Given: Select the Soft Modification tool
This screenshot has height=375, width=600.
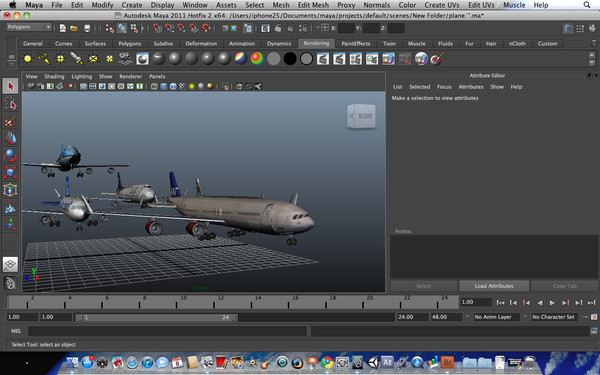Looking at the screenshot, I should [10, 207].
